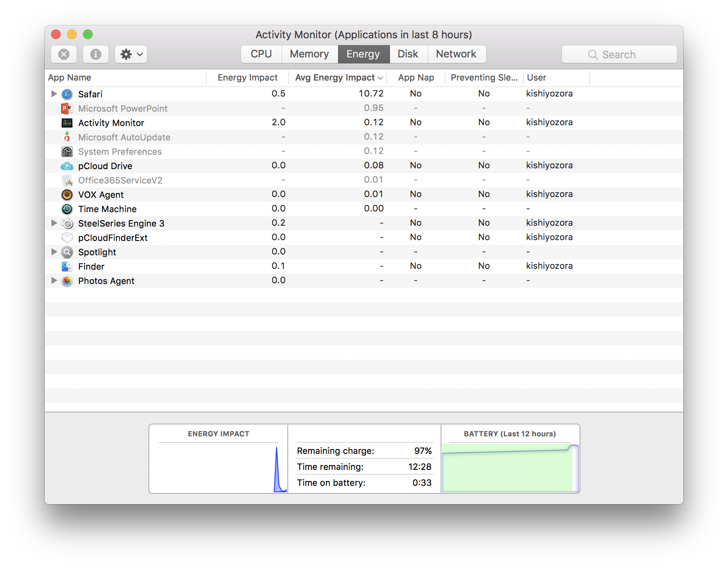The width and height of the screenshot is (728, 568).
Task: Click the Microsoft PowerPoint icon
Action: coord(67,108)
